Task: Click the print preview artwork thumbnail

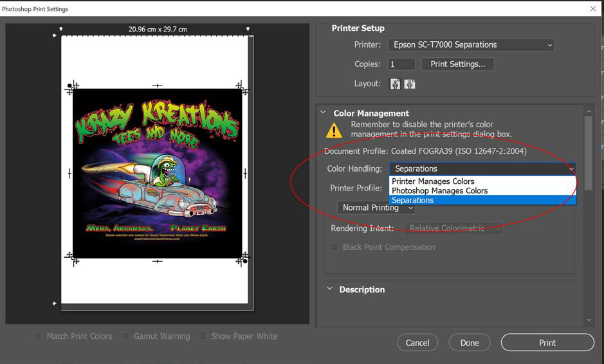Action: (158, 174)
